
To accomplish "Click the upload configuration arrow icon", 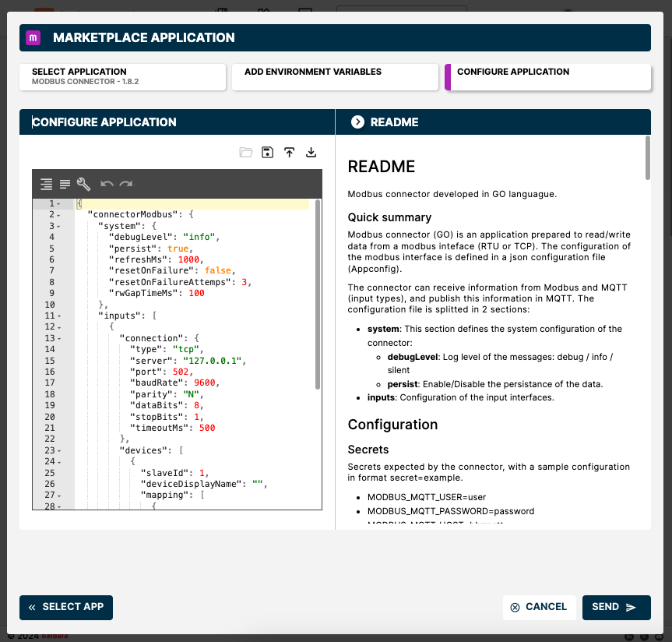I will point(290,153).
